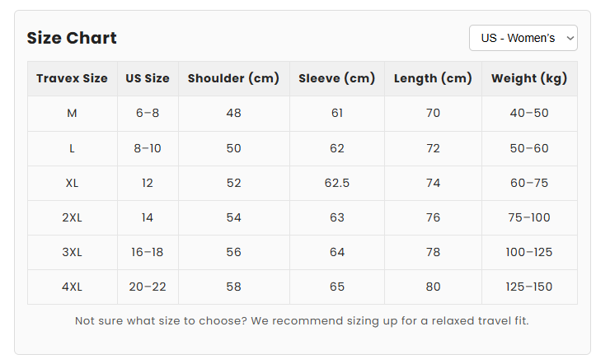Click the 125–150 weight range cell
The height and width of the screenshot is (364, 596).
[529, 287]
